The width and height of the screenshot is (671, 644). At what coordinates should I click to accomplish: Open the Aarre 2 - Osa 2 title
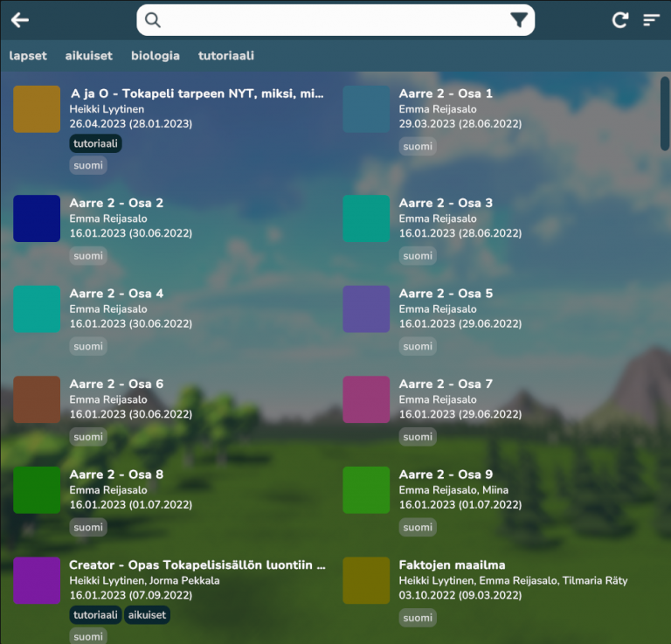pos(116,203)
